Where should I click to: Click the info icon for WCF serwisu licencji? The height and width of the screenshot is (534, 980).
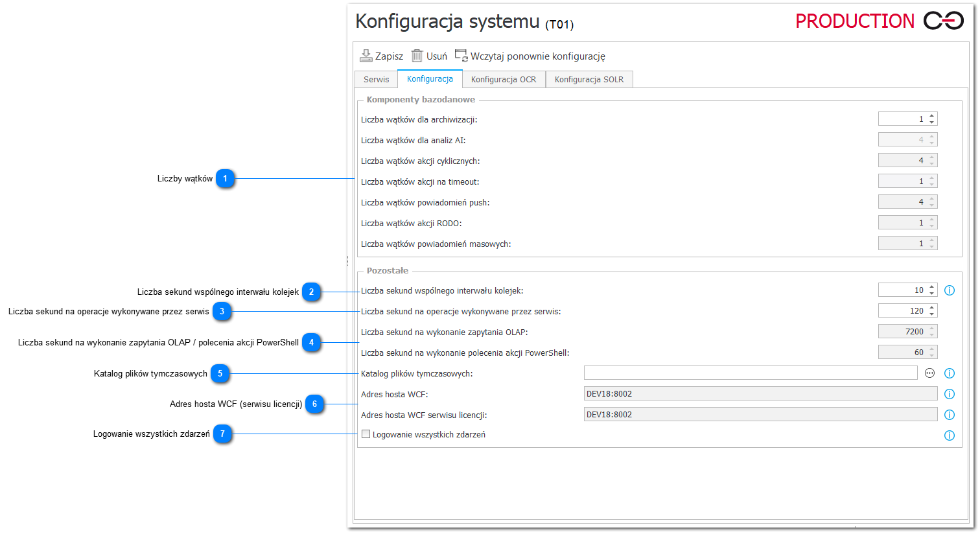pos(950,415)
